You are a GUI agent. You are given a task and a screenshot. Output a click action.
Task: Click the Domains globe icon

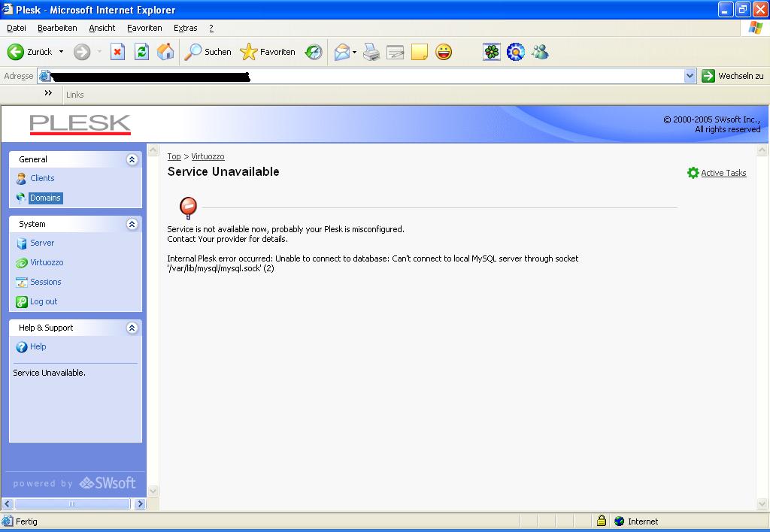coord(21,198)
